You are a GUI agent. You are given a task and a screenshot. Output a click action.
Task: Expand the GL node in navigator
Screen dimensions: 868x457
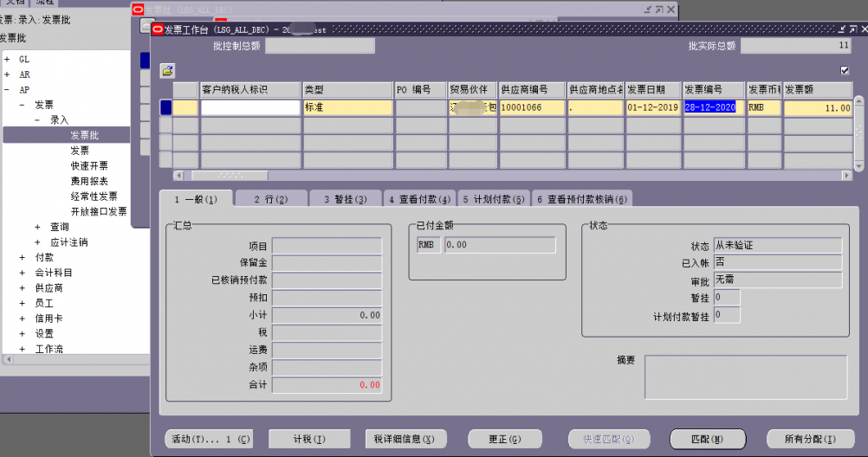point(8,59)
